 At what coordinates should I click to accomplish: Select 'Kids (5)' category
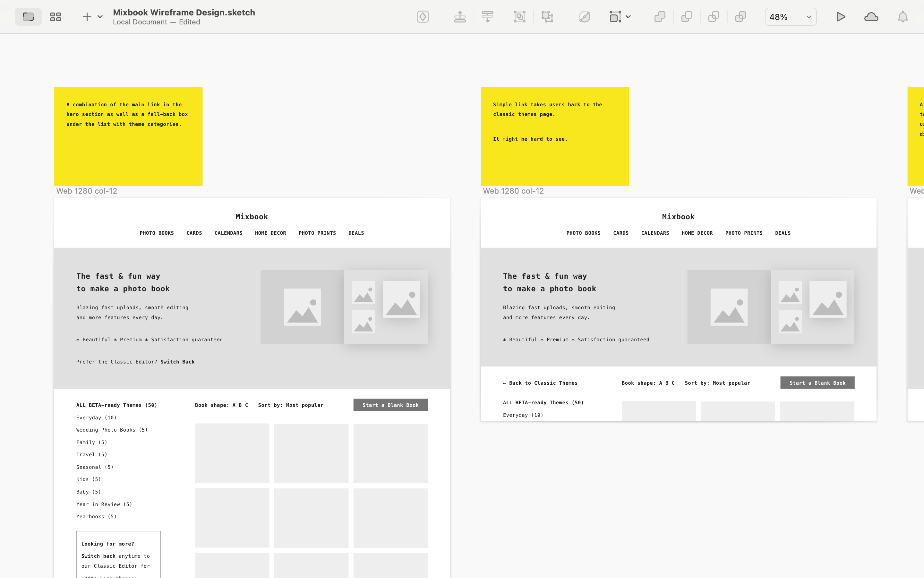(89, 479)
